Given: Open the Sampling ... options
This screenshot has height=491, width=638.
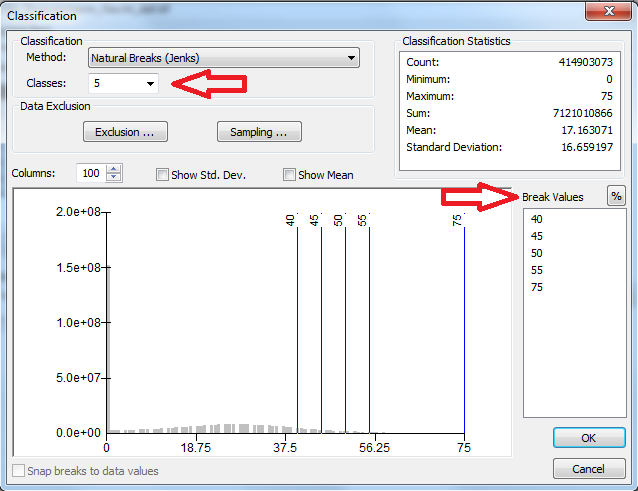Looking at the screenshot, I should point(259,132).
